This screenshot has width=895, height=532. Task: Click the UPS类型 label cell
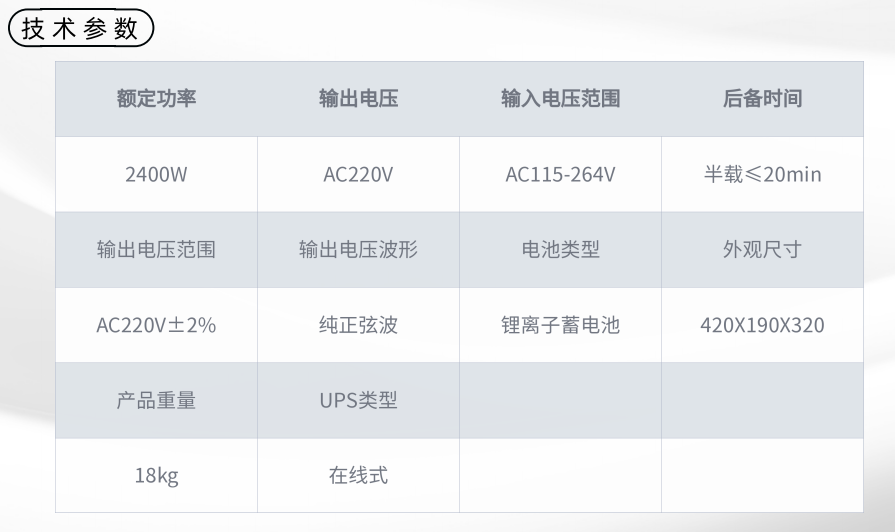(358, 400)
